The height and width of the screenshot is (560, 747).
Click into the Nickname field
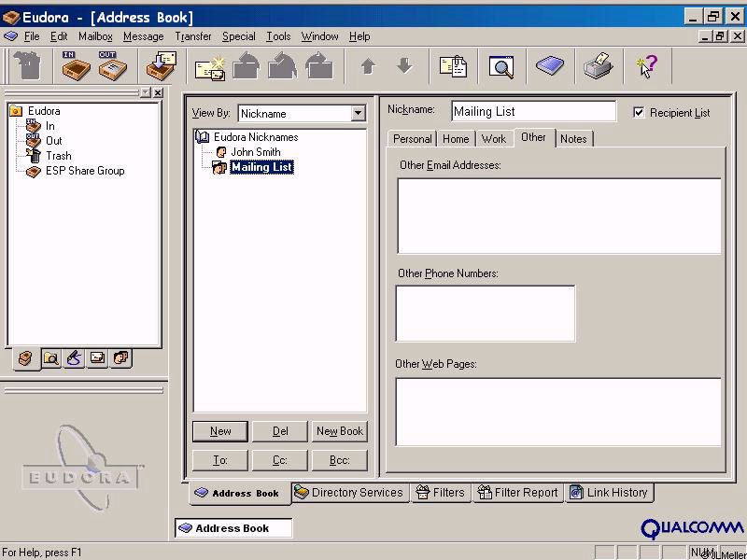pyautogui.click(x=533, y=111)
